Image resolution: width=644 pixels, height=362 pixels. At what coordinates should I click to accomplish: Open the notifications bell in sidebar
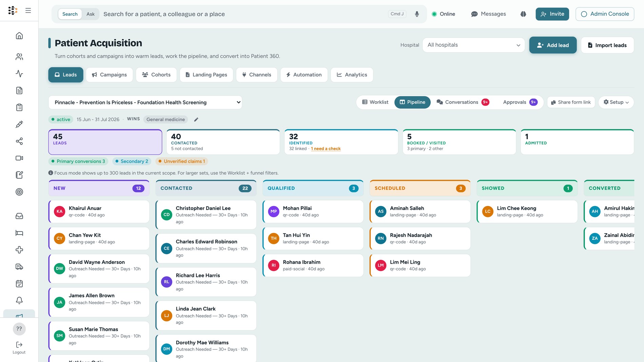tap(19, 300)
